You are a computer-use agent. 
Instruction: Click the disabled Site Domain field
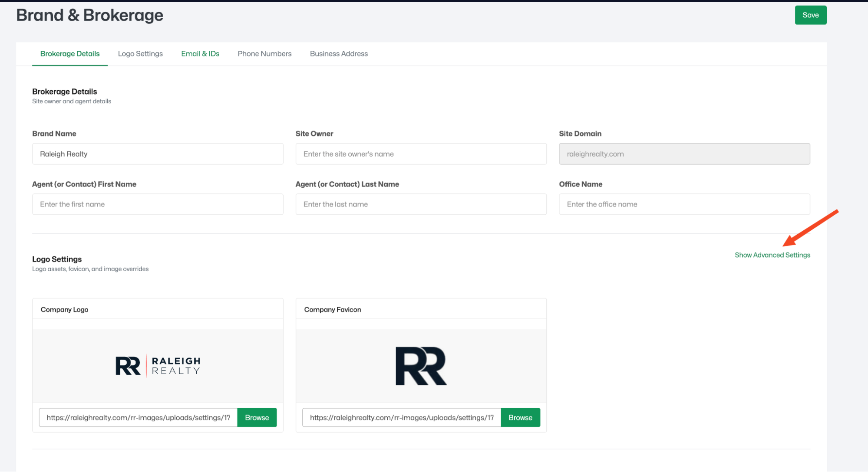point(684,154)
